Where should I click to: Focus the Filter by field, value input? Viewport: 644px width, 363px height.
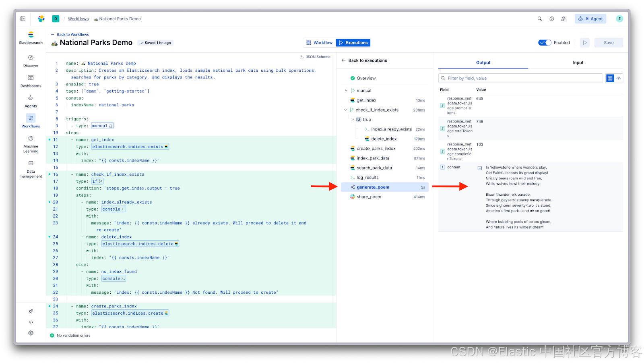pos(520,78)
